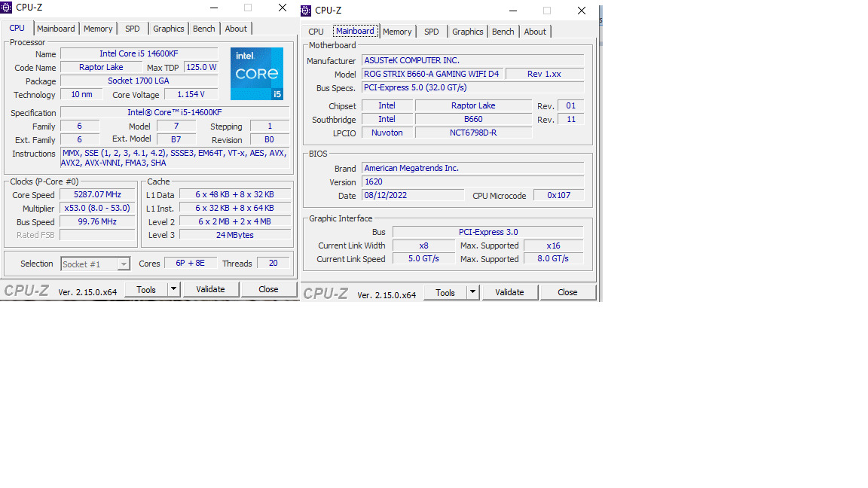868x488 pixels.
Task: Click the Cores value 6P + 8E
Action: 191,264
